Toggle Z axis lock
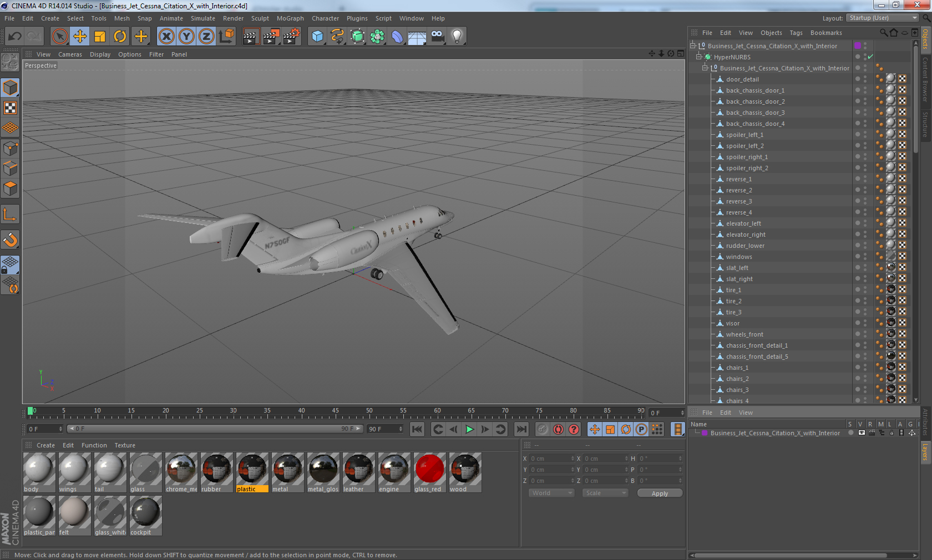932x560 pixels. click(x=206, y=37)
